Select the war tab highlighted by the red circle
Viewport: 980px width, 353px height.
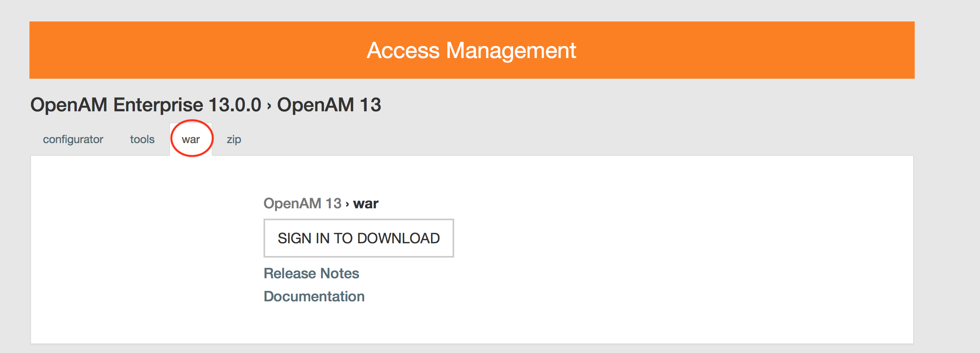pyautogui.click(x=191, y=139)
